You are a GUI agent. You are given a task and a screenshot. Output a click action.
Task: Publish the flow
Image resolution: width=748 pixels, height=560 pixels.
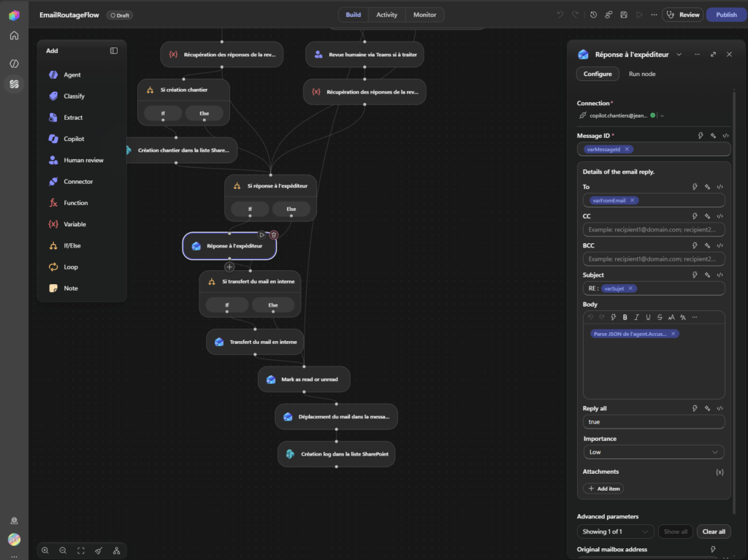tap(726, 15)
